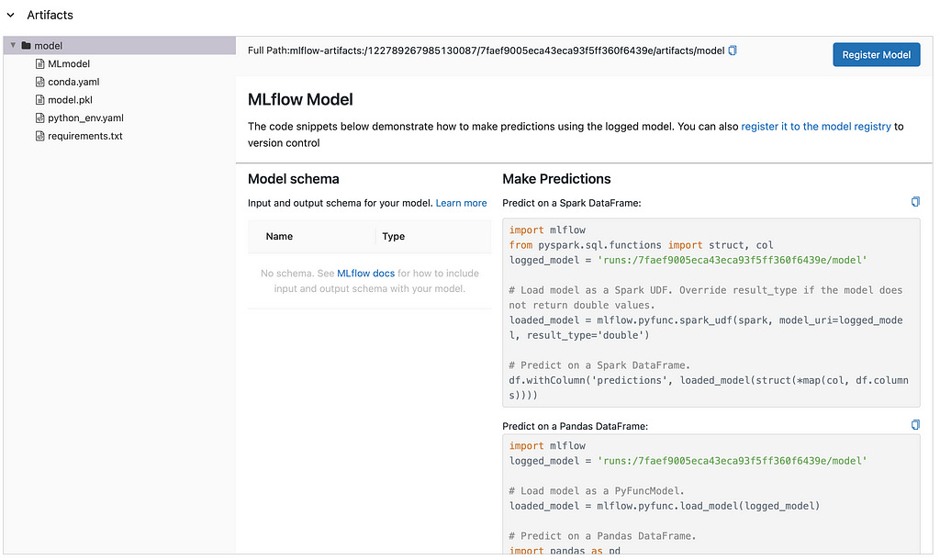Copy the Spark DataFrame code snippet
This screenshot has height=560, width=940.
[915, 201]
